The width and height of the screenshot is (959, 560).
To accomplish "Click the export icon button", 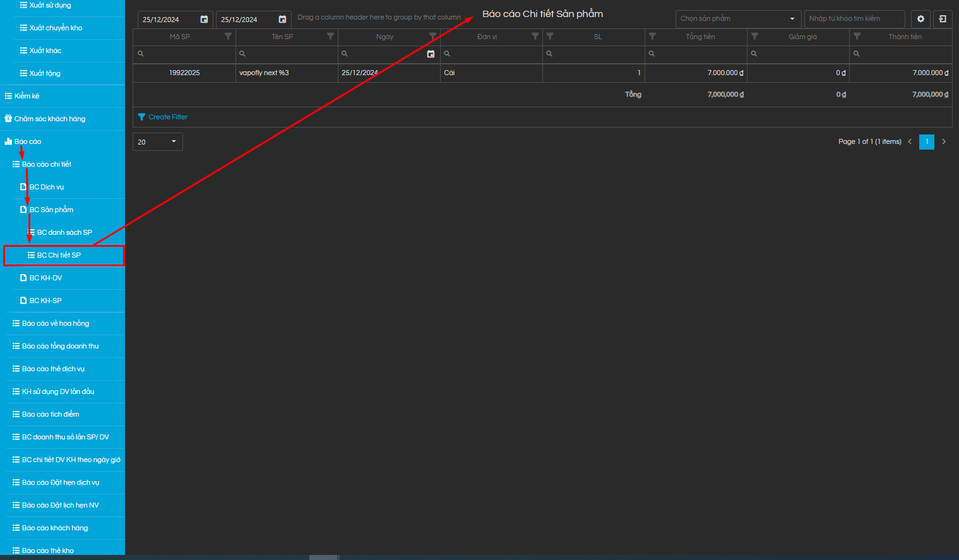I will (943, 19).
